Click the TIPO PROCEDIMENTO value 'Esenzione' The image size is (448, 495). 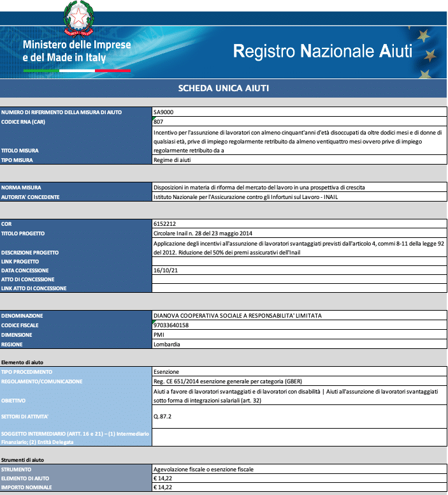pos(300,371)
